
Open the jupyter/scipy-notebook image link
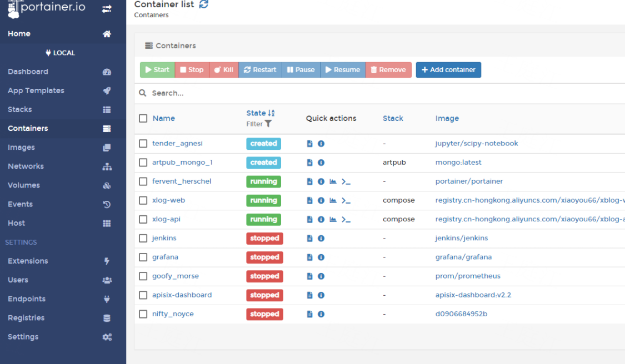point(477,143)
